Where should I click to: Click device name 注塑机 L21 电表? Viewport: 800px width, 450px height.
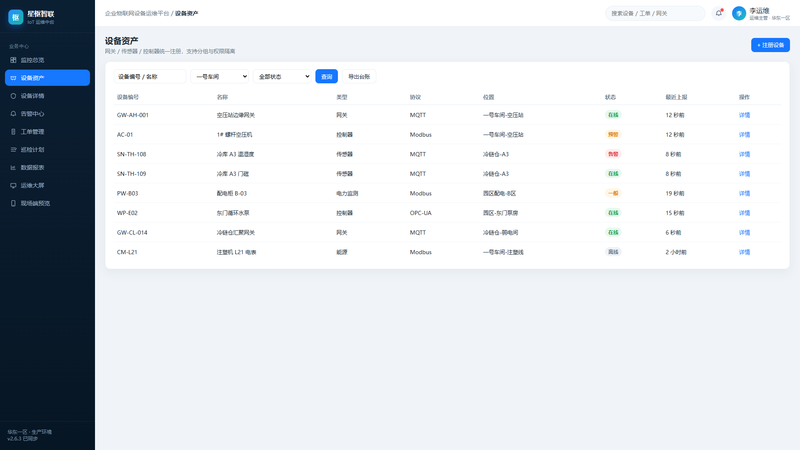[x=236, y=252]
